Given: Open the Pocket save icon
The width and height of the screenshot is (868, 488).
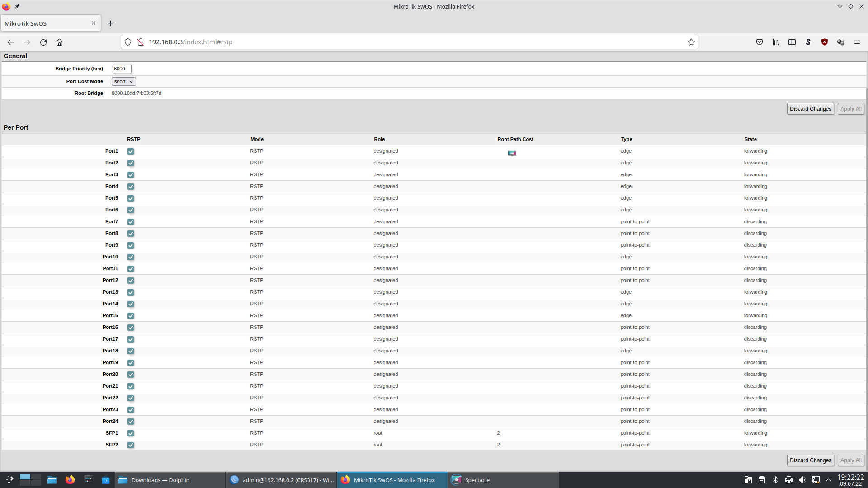Looking at the screenshot, I should pyautogui.click(x=759, y=42).
